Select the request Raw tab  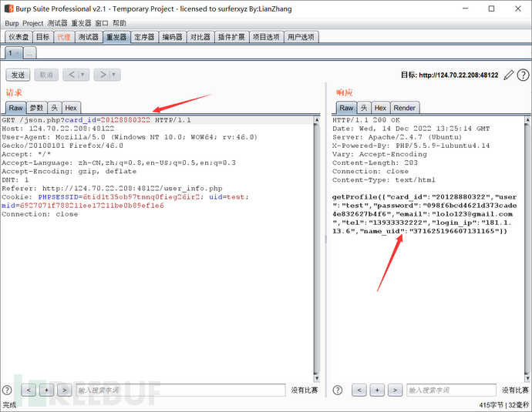15,108
